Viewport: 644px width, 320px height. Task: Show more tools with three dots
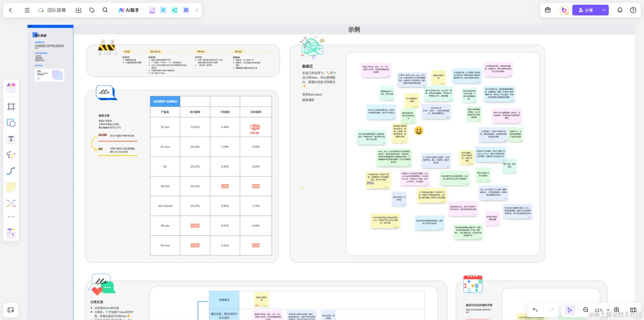(x=11, y=217)
